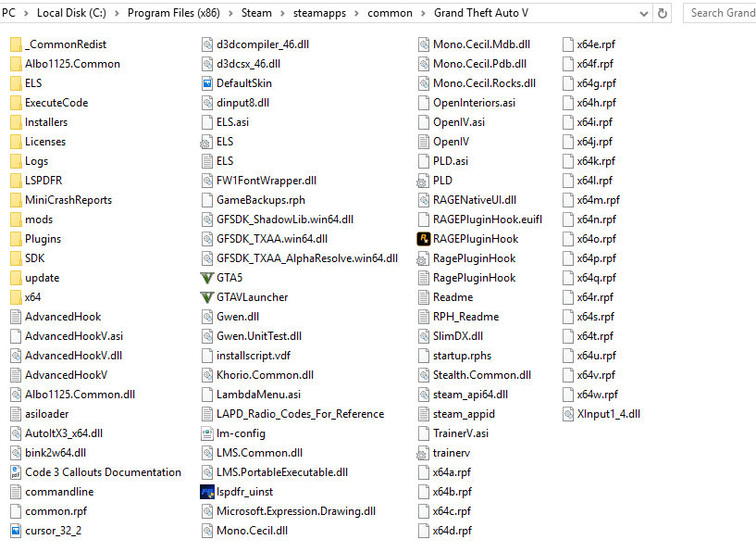
Task: Click the Grand Theft Auto V breadcrumb
Action: (481, 13)
